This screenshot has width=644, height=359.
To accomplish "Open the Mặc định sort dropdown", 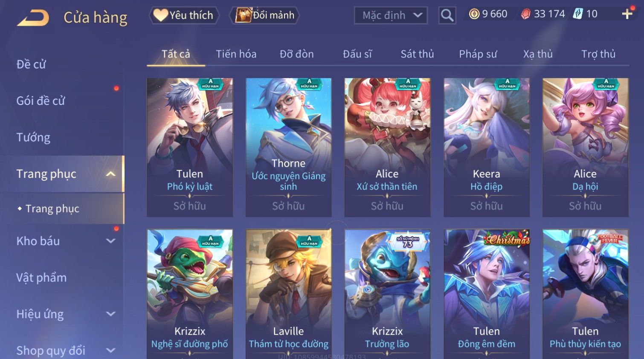I will pyautogui.click(x=391, y=16).
